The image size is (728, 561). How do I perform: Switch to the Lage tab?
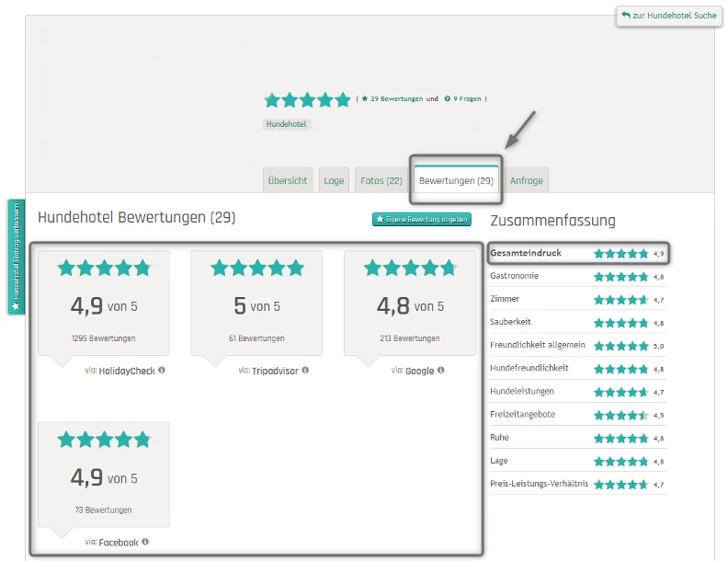[334, 180]
